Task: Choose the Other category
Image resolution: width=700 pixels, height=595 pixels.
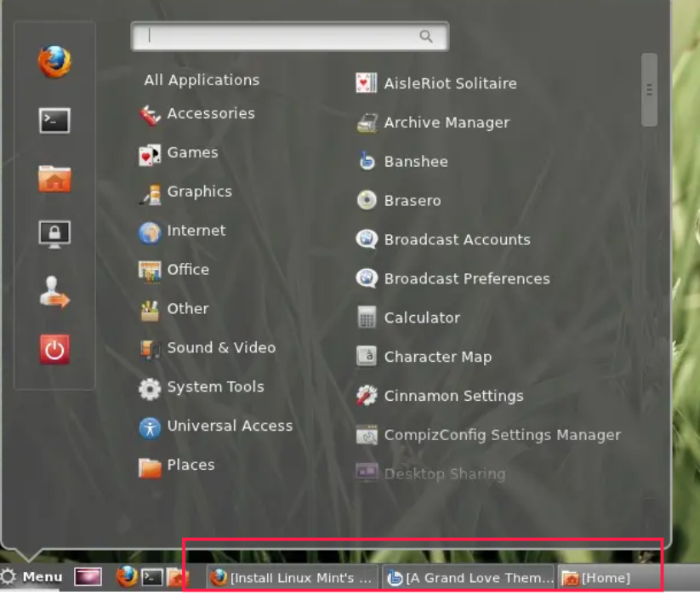Action: (x=174, y=310)
